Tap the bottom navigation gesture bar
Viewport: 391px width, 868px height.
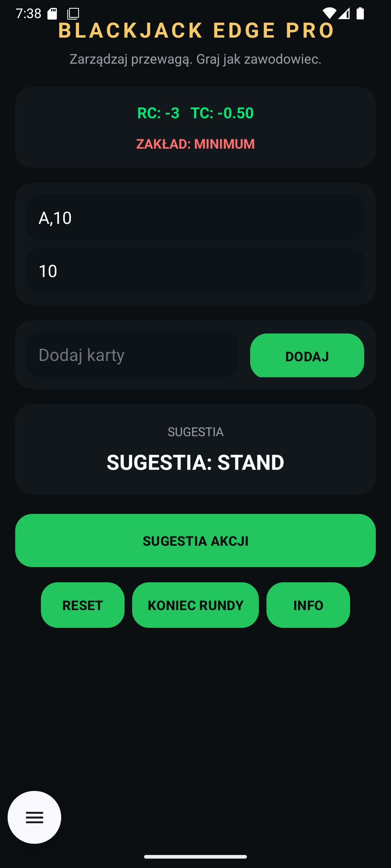pyautogui.click(x=195, y=856)
